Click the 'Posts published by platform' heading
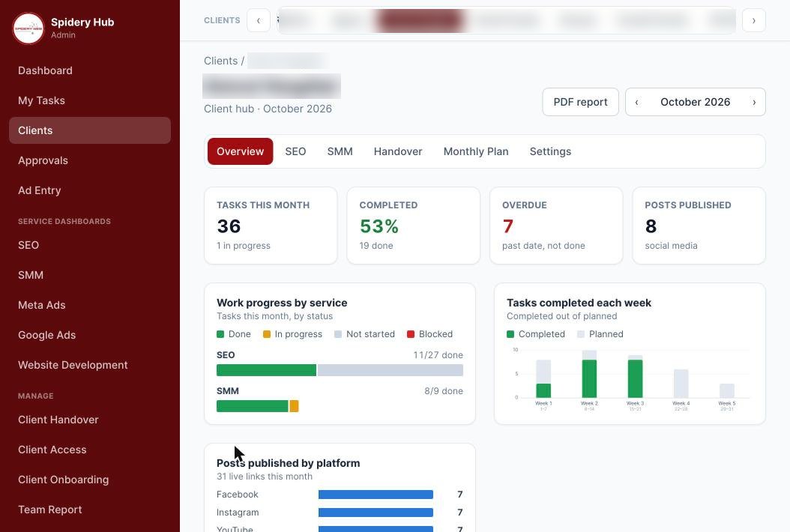790x532 pixels. (x=288, y=463)
